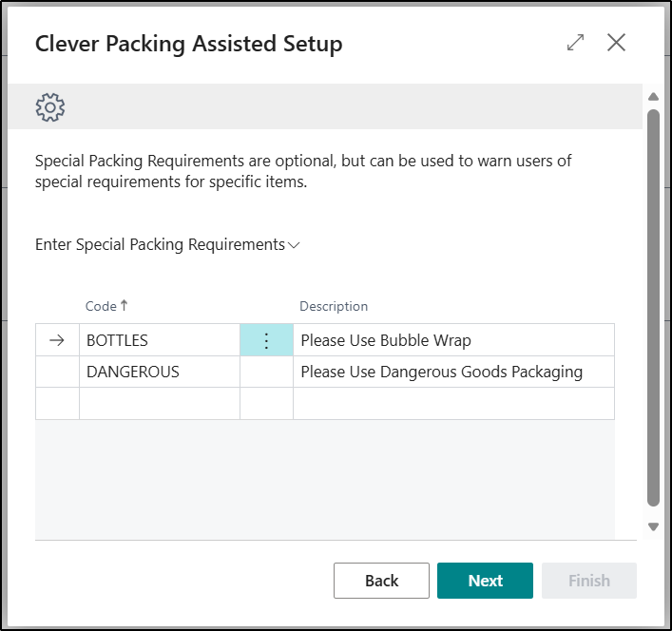Click the row arrow beside BOTTLES
The width and height of the screenshot is (672, 631).
tap(57, 340)
